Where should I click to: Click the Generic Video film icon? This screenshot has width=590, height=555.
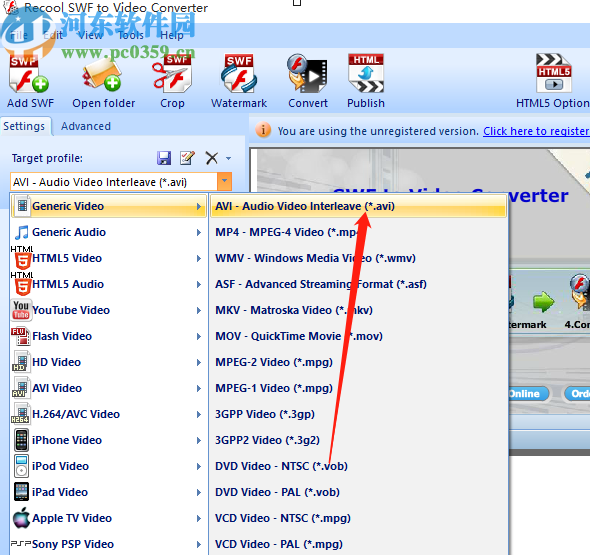22,205
